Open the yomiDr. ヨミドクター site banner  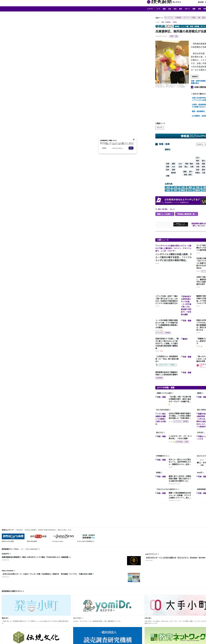coord(108,605)
